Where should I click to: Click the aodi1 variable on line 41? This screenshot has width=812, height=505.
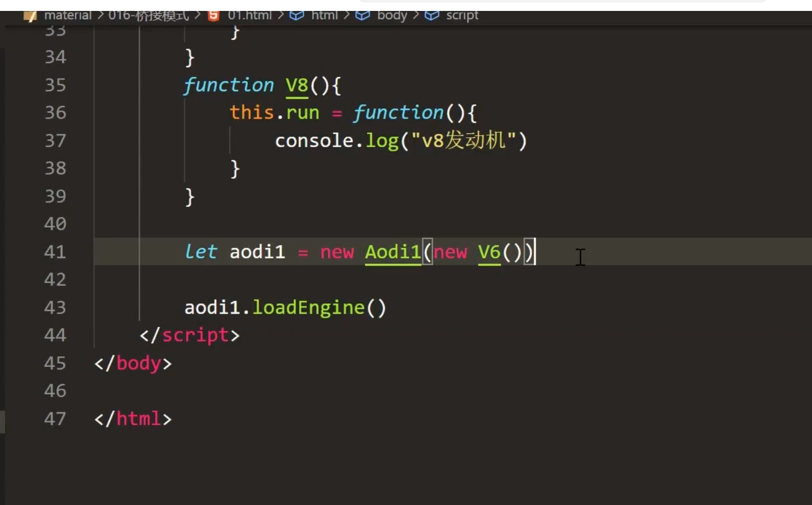pyautogui.click(x=257, y=252)
